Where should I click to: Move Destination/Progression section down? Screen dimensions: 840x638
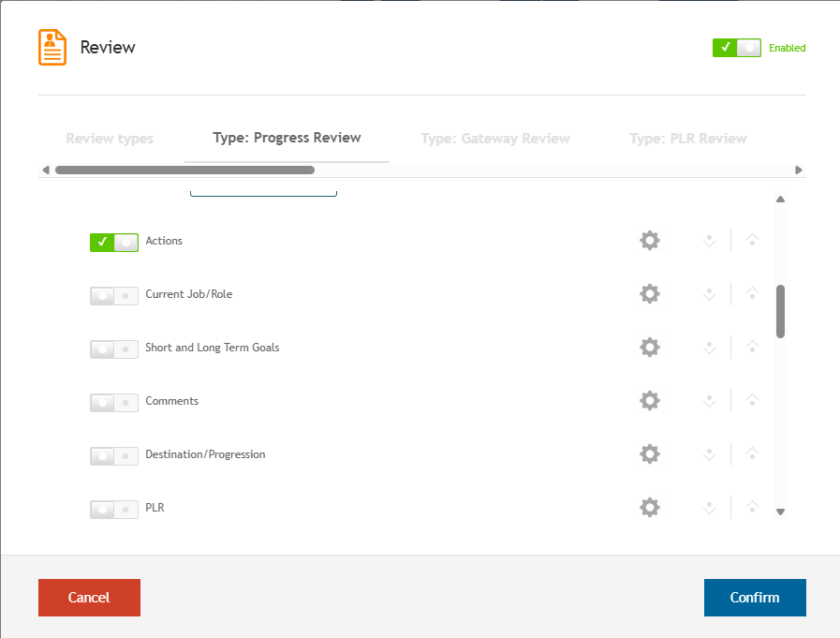pos(709,454)
